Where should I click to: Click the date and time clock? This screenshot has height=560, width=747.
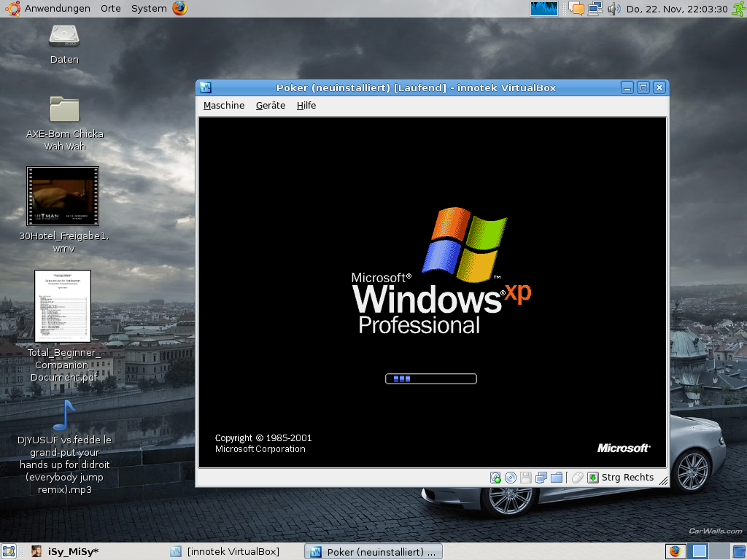tap(677, 9)
